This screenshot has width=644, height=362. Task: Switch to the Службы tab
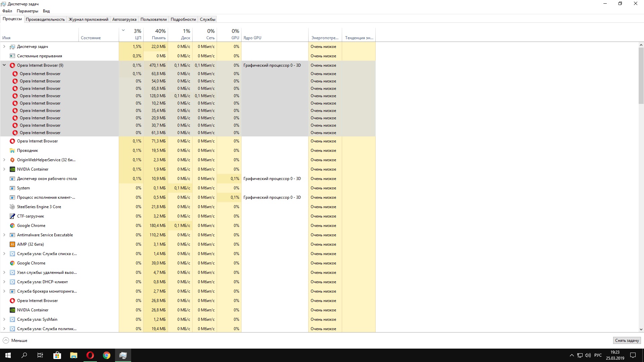coord(208,19)
